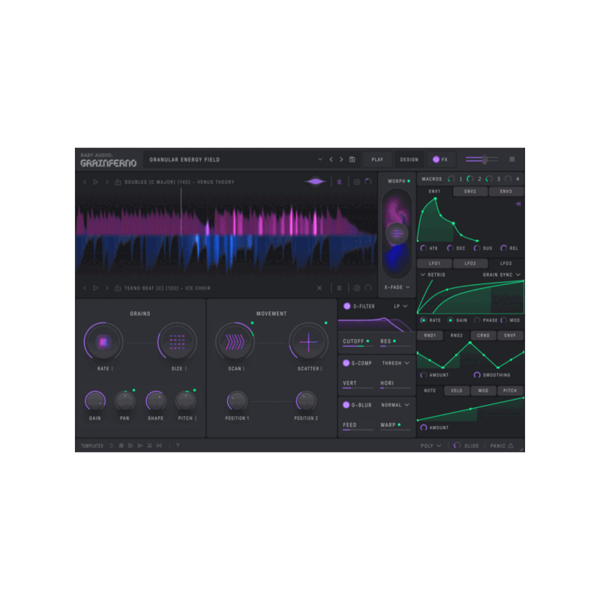
Task: Click the X icon on Tekno Beat row
Action: [x=319, y=288]
